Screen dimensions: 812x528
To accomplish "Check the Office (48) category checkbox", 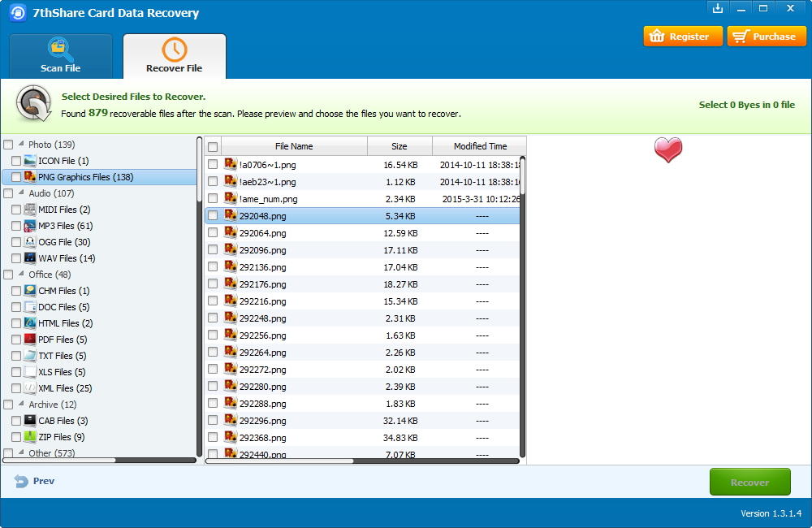I will click(8, 275).
